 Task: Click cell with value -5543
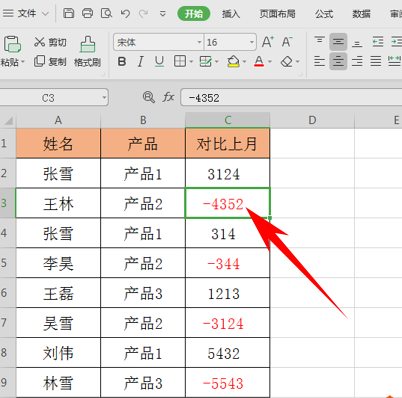(228, 383)
